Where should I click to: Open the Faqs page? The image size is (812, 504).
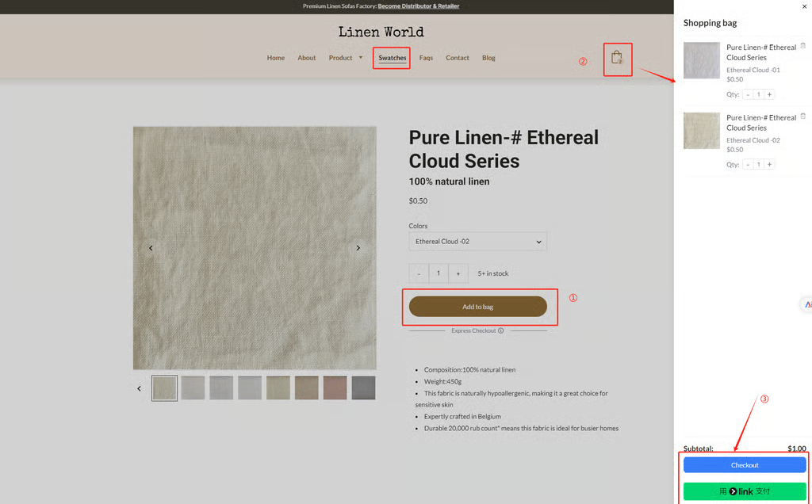426,58
